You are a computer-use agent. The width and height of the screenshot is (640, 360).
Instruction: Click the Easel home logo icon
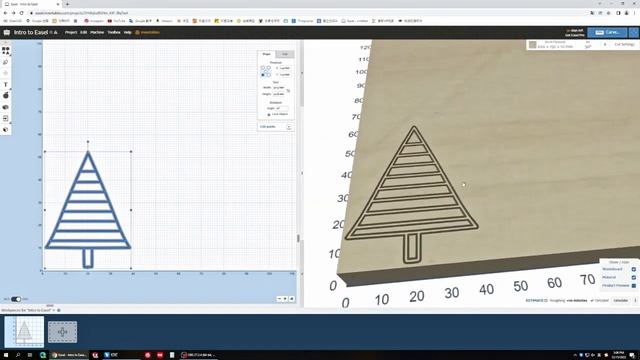coord(7,32)
